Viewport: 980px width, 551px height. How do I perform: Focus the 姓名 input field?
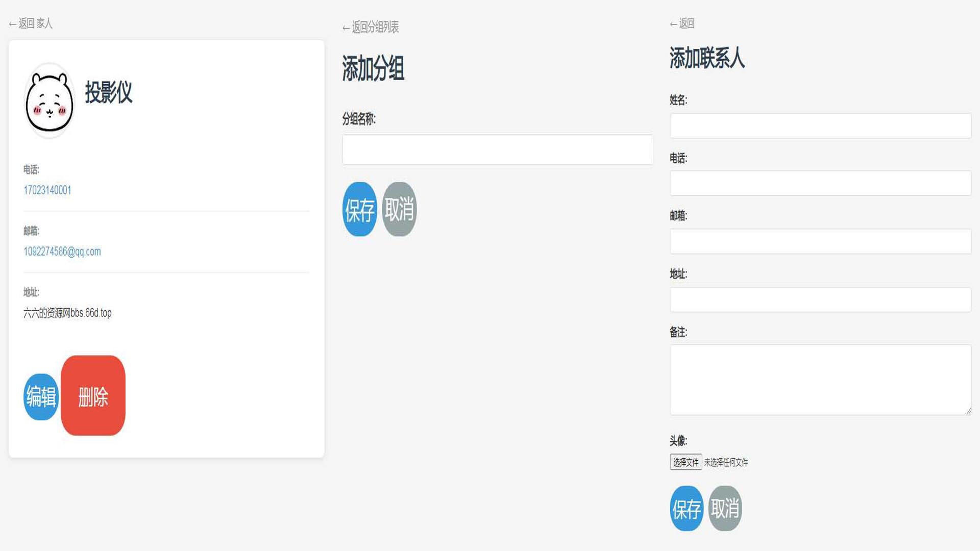pos(820,126)
